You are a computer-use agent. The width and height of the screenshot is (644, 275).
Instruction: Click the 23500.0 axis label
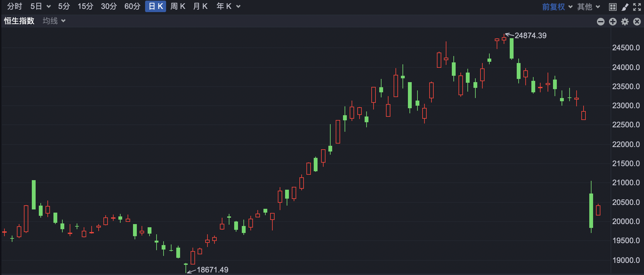point(626,87)
